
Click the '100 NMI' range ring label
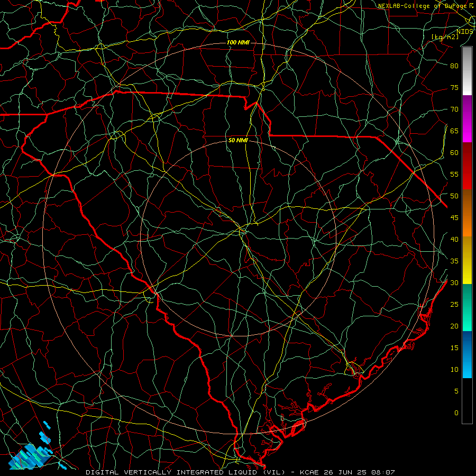pyautogui.click(x=238, y=42)
